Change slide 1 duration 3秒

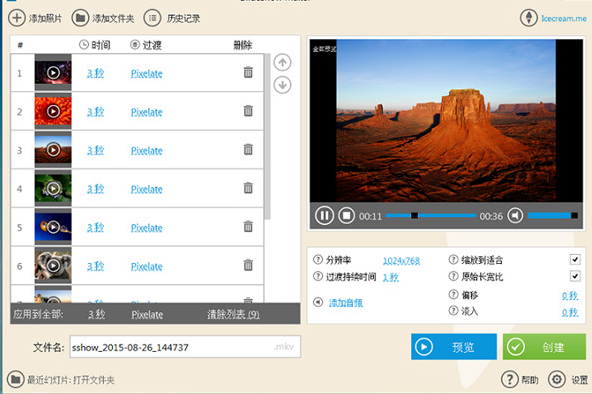[x=96, y=73]
